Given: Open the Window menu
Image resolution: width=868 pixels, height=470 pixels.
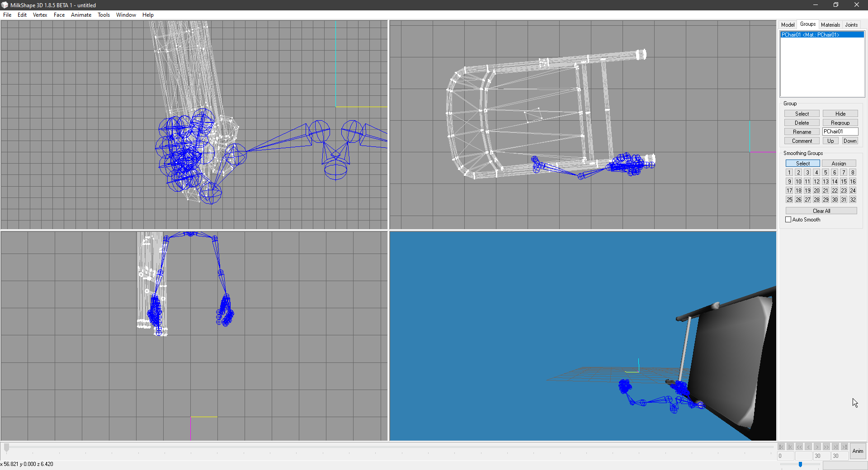Looking at the screenshot, I should (126, 15).
